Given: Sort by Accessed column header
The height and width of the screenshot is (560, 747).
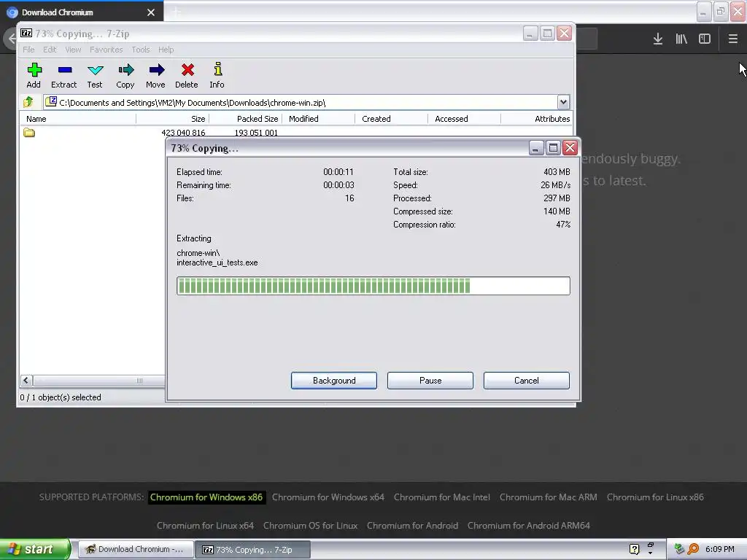Looking at the screenshot, I should point(464,119).
